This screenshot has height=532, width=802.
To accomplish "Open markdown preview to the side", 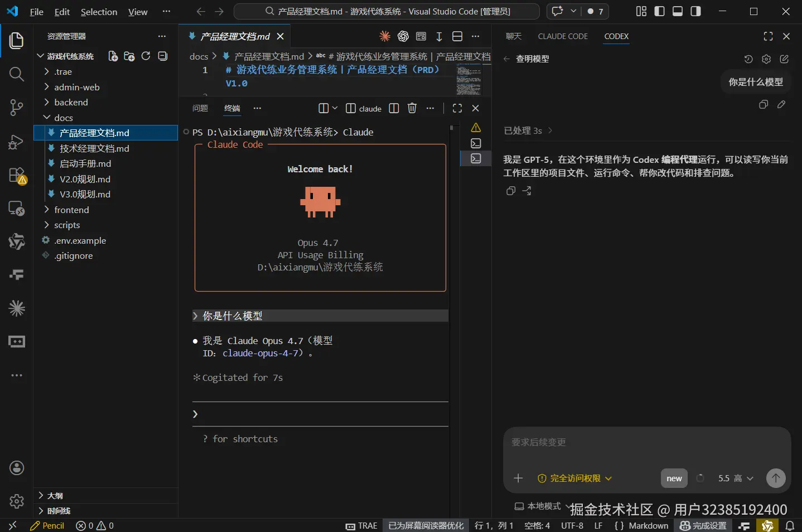I will (x=421, y=36).
